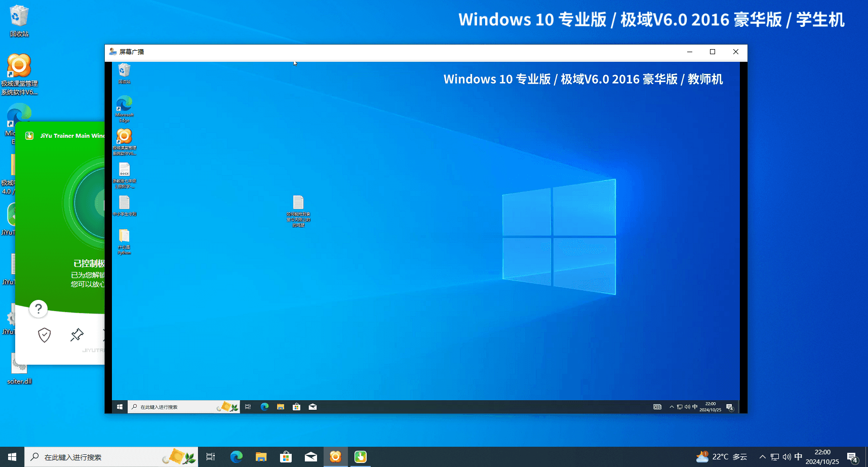Open Edge from the broadcast taskbar
The height and width of the screenshot is (467, 868).
[x=264, y=407]
